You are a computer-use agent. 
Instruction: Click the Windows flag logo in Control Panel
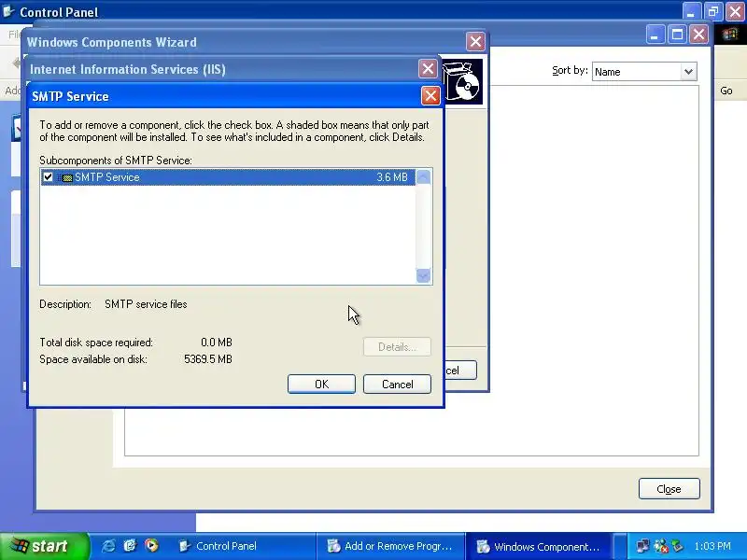tap(730, 35)
